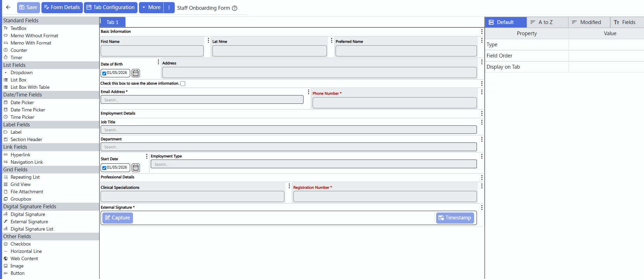This screenshot has height=279, width=644.
Task: Click the Registration Number input
Action: click(385, 196)
